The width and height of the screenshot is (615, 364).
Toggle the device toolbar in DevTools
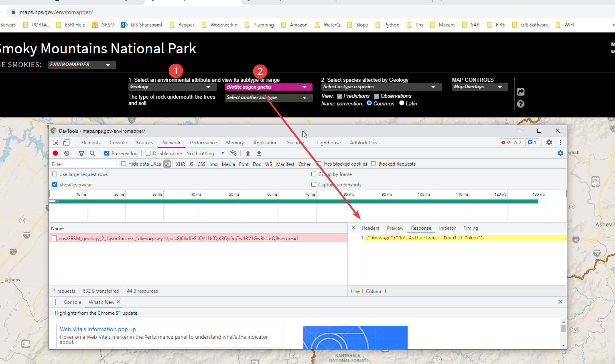click(x=66, y=142)
